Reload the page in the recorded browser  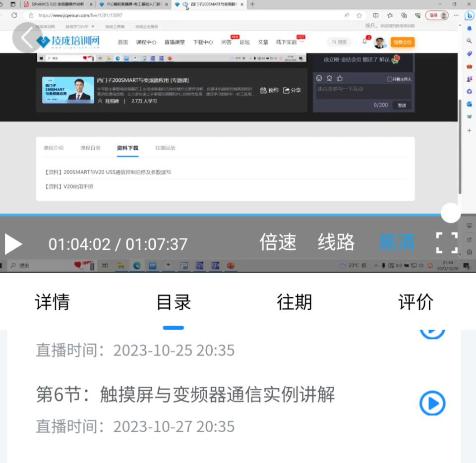pyautogui.click(x=14, y=15)
